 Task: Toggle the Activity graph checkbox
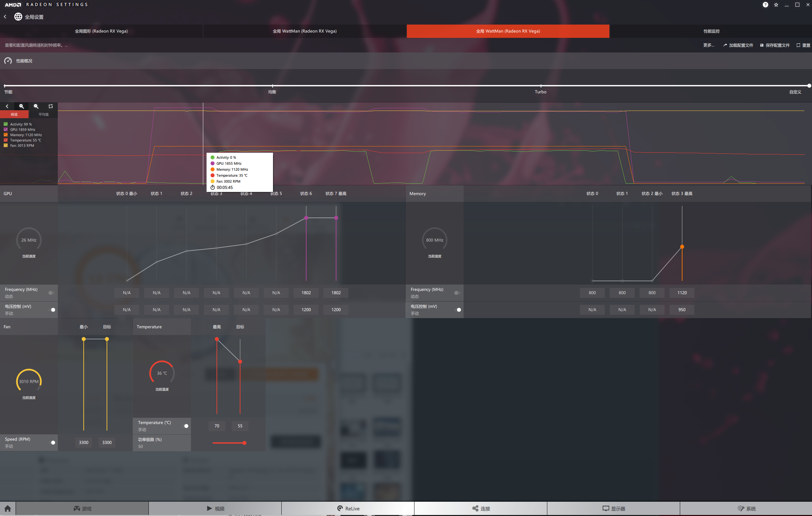click(x=6, y=124)
